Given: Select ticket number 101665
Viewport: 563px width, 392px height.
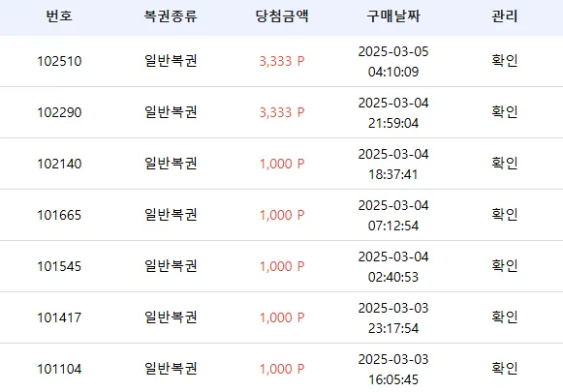Looking at the screenshot, I should pyautogui.click(x=59, y=215).
